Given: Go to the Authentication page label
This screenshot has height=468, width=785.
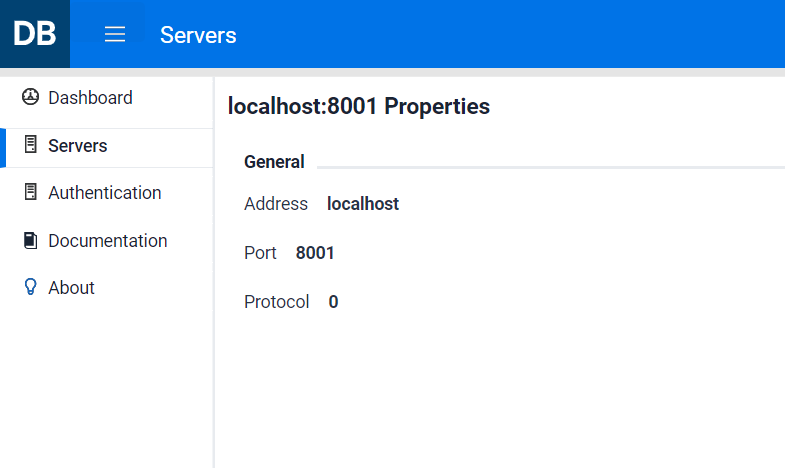Looking at the screenshot, I should 104,193.
